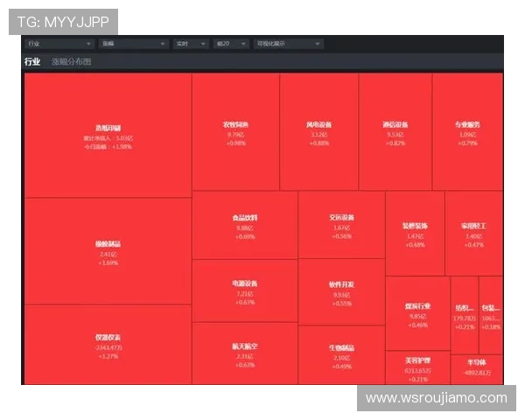
Task: Select the 行业 tab above the heatmap
Action: (x=32, y=62)
